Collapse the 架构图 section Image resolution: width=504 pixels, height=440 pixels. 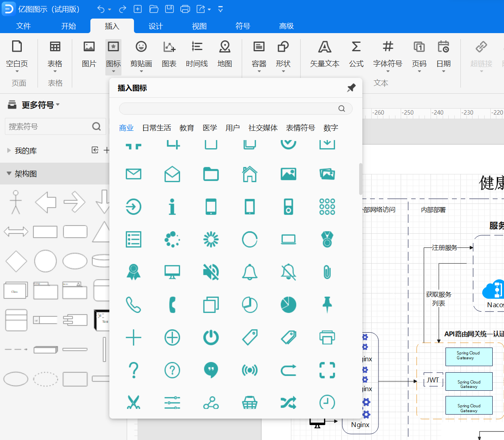9,174
